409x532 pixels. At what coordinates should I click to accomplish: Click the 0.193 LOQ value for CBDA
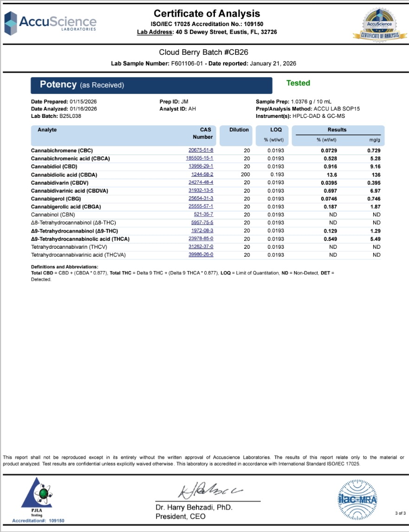[x=277, y=175]
